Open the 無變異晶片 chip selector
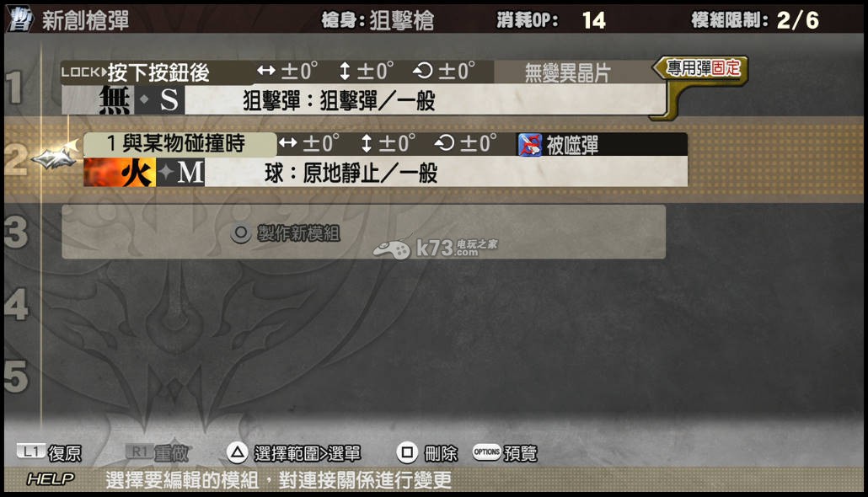868x497 pixels. click(569, 72)
